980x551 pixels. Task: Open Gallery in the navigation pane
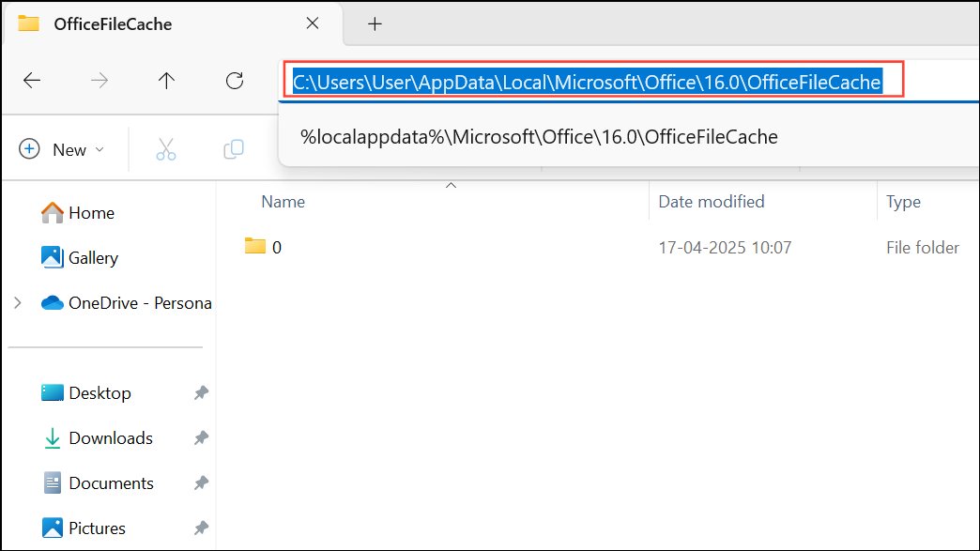click(93, 258)
